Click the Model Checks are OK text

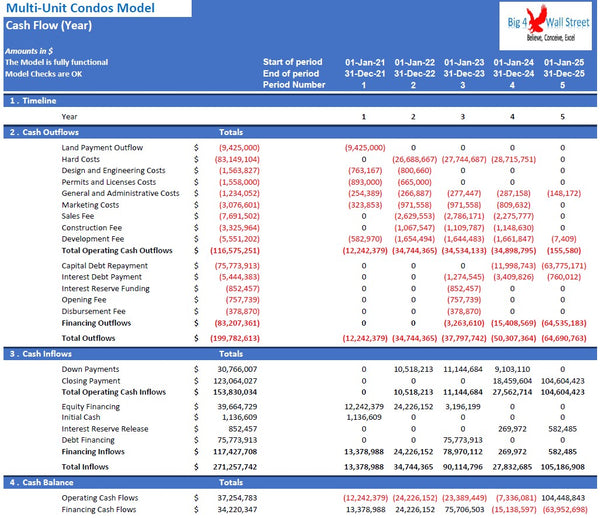tap(46, 73)
